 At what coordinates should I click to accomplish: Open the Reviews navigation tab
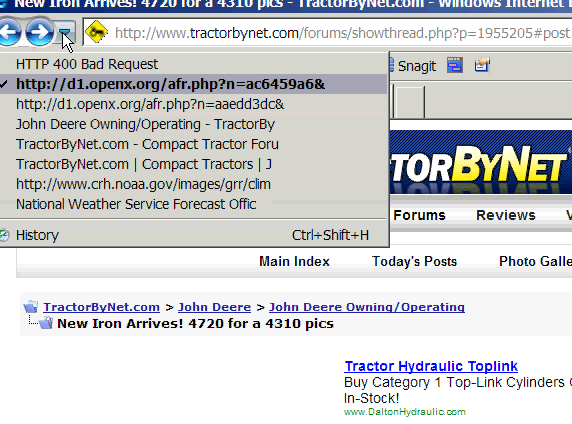(506, 215)
